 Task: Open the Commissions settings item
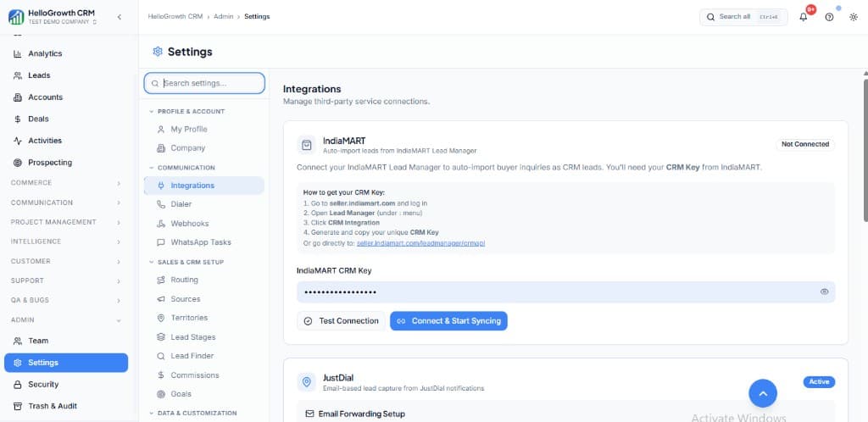tap(203, 375)
